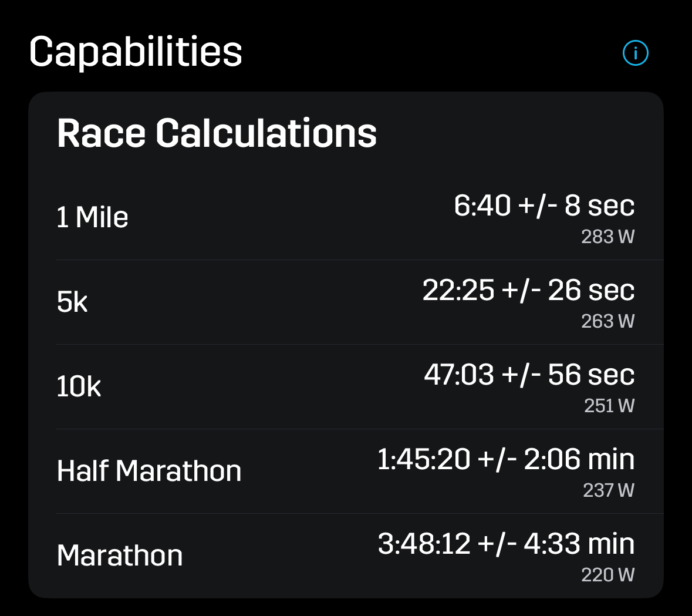Image resolution: width=692 pixels, height=616 pixels.
Task: Tap the 263 W power value
Action: (x=607, y=321)
